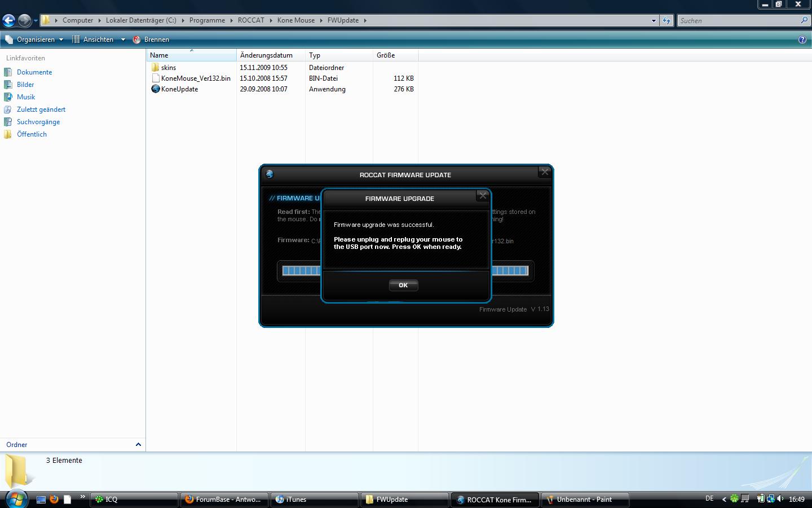
Task: Open the recent pages dropdown next to navigation arrows
Action: tap(36, 21)
